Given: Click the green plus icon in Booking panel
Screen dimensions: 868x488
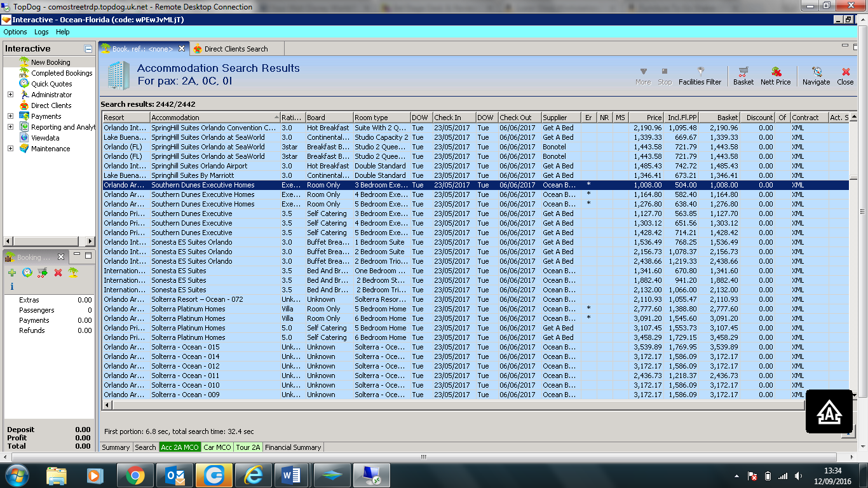Looking at the screenshot, I should coord(12,273).
